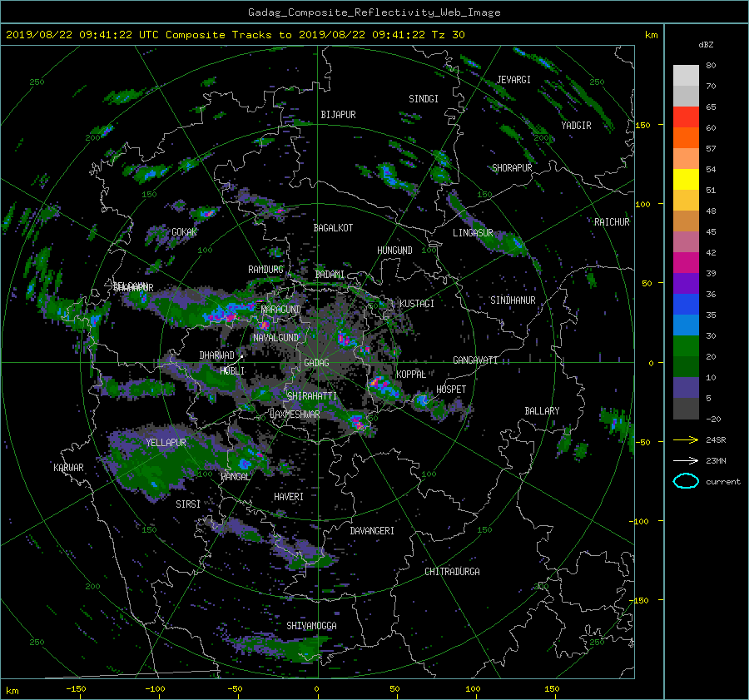Click the CHITRADURGA city label
Viewport: 749px width, 700px height.
pos(452,572)
